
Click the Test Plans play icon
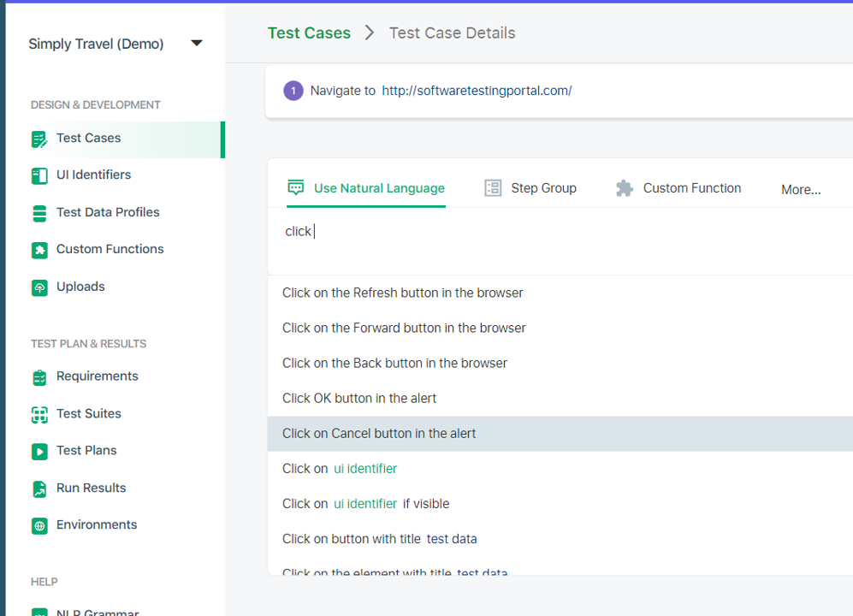[39, 452]
